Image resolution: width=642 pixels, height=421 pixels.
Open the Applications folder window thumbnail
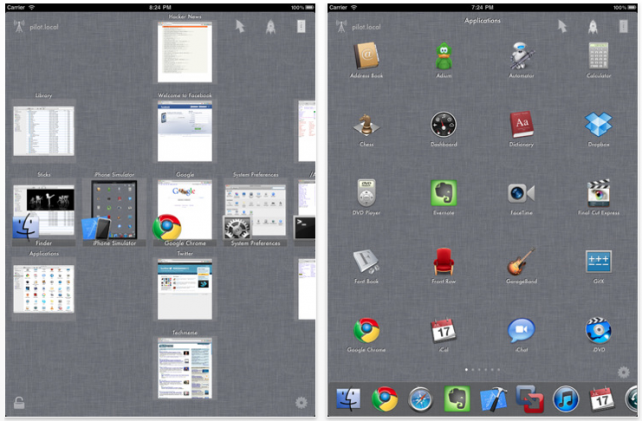44,289
